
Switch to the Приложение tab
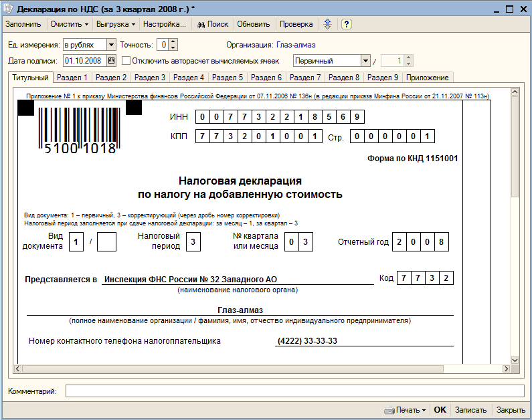pyautogui.click(x=427, y=78)
